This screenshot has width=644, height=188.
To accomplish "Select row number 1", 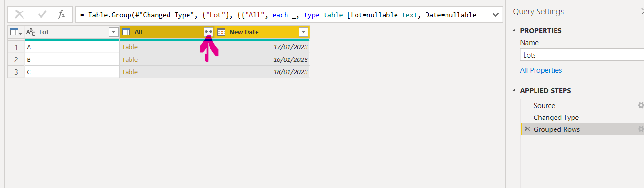I will pos(16,47).
